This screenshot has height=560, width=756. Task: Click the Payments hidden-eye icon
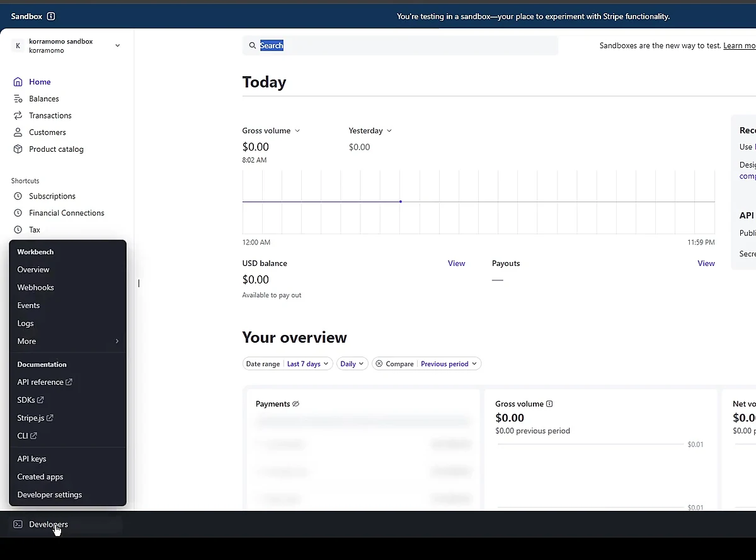point(296,404)
